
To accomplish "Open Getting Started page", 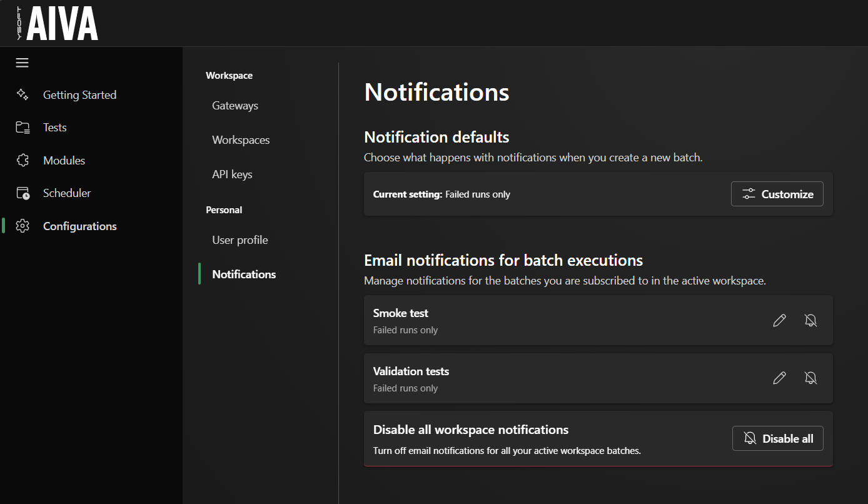I will [79, 94].
